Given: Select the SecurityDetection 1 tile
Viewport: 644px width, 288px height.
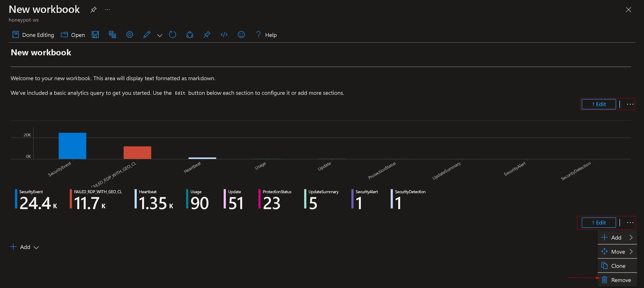Looking at the screenshot, I should tap(408, 199).
